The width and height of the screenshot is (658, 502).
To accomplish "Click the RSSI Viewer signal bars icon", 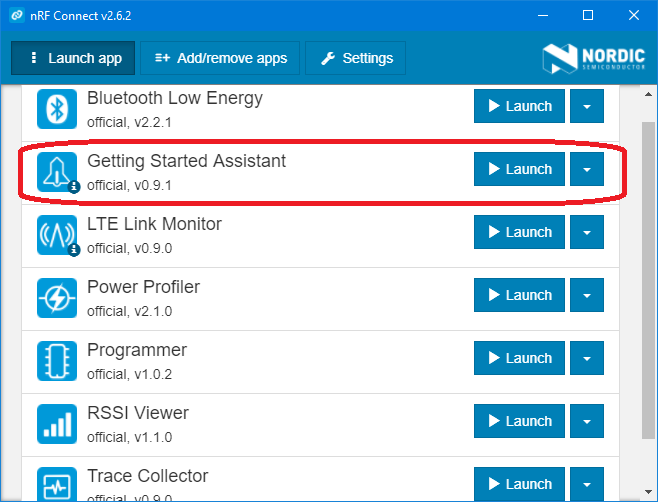I will 57,423.
